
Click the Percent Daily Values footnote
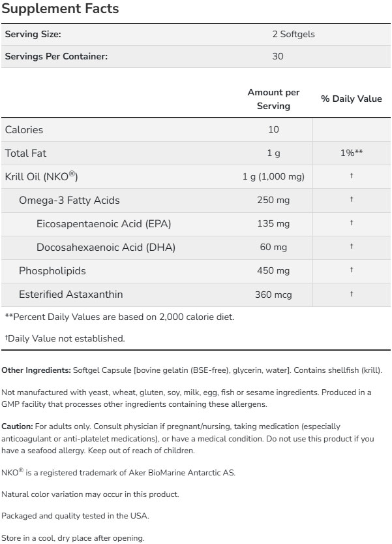pos(119,317)
